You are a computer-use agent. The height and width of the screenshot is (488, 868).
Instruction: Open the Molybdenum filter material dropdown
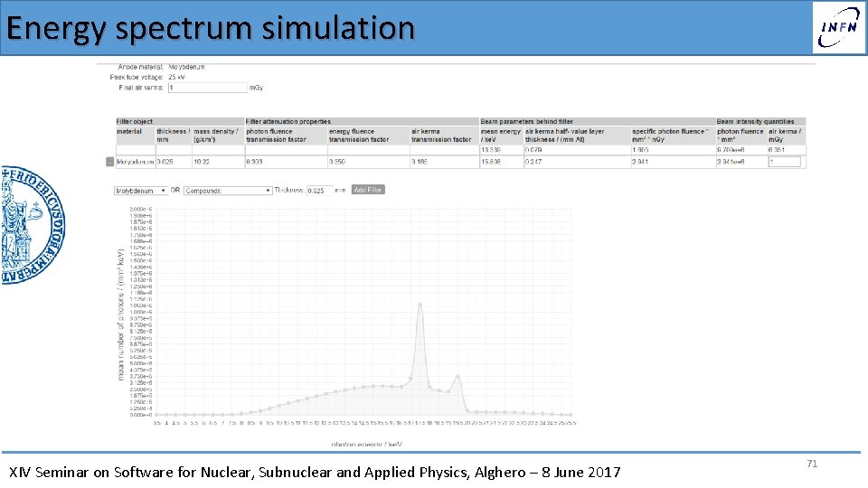(x=141, y=191)
